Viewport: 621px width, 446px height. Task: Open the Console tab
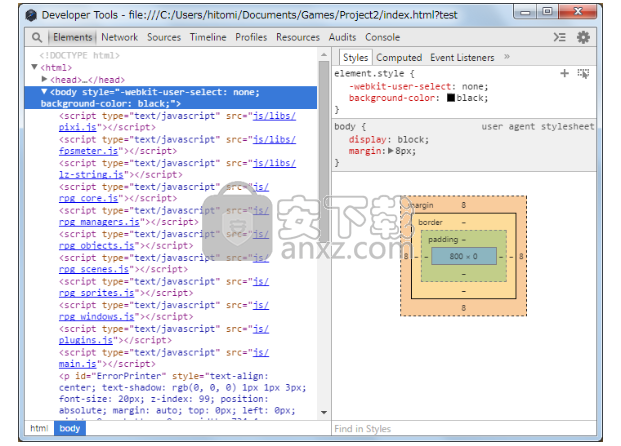382,37
